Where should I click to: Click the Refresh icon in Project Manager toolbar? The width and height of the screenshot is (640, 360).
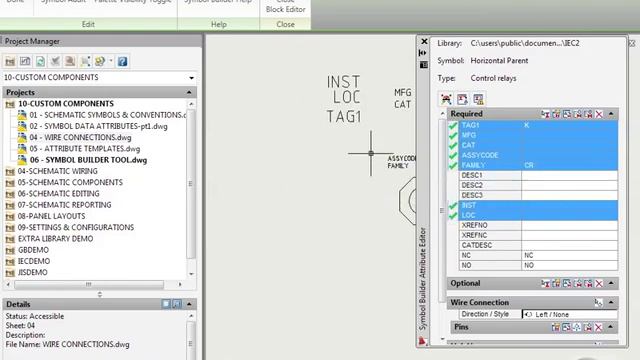tap(40, 62)
